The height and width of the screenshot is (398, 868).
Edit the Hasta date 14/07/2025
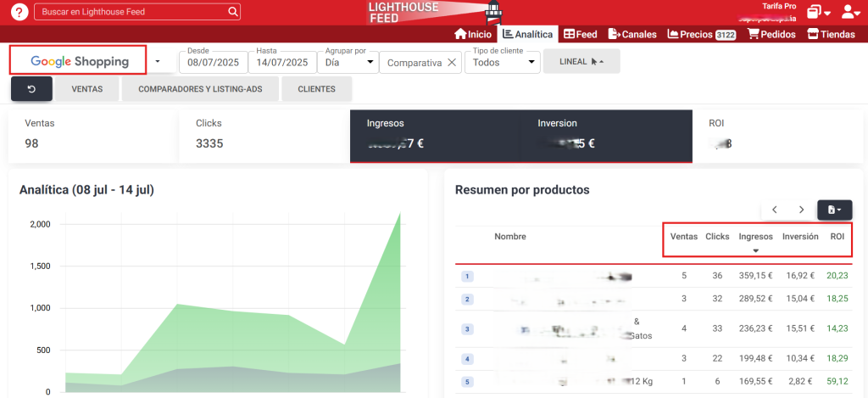pos(281,62)
